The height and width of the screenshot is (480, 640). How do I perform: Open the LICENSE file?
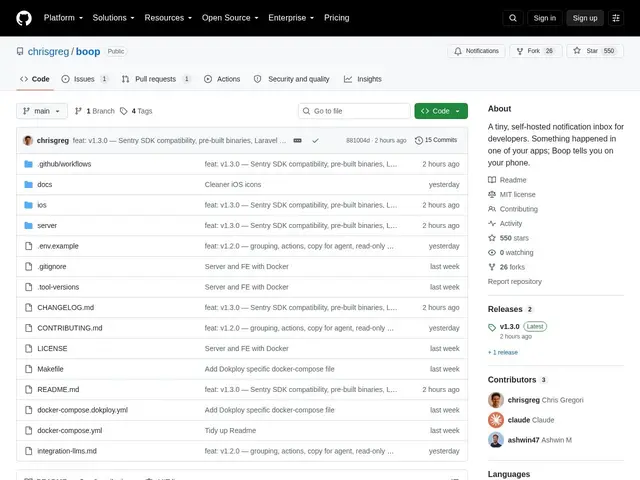tap(52, 349)
